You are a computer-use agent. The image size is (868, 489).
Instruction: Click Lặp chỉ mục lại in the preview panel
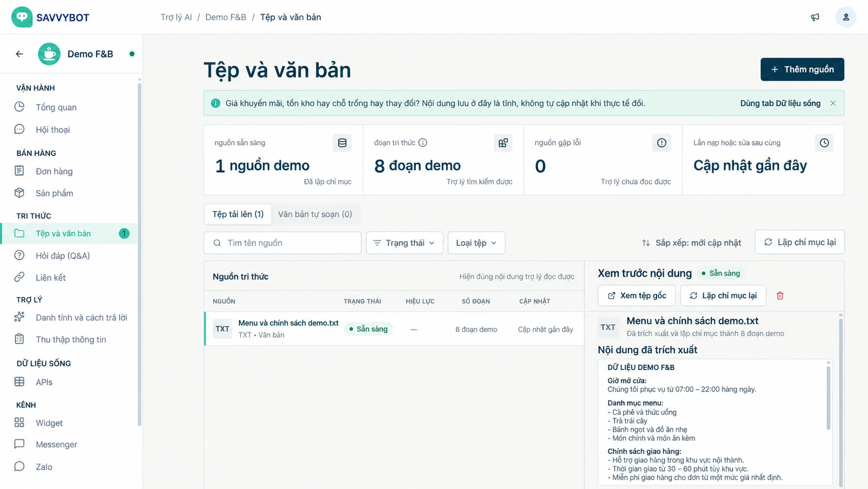[723, 296]
